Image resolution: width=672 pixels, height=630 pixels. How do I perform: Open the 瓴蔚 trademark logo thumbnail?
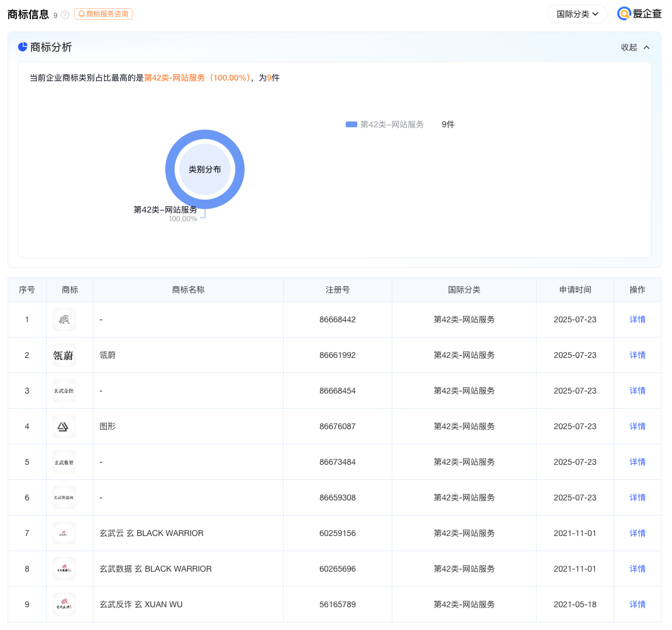click(64, 355)
